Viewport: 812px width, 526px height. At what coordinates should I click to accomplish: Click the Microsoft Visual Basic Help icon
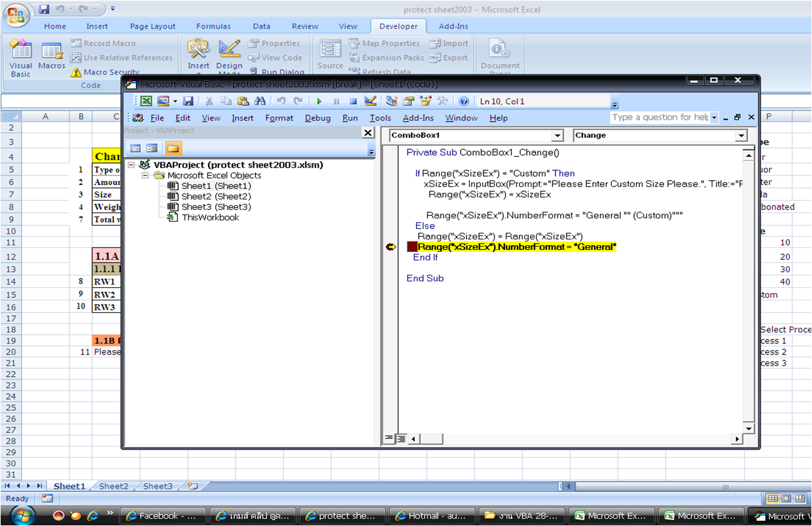coord(464,101)
